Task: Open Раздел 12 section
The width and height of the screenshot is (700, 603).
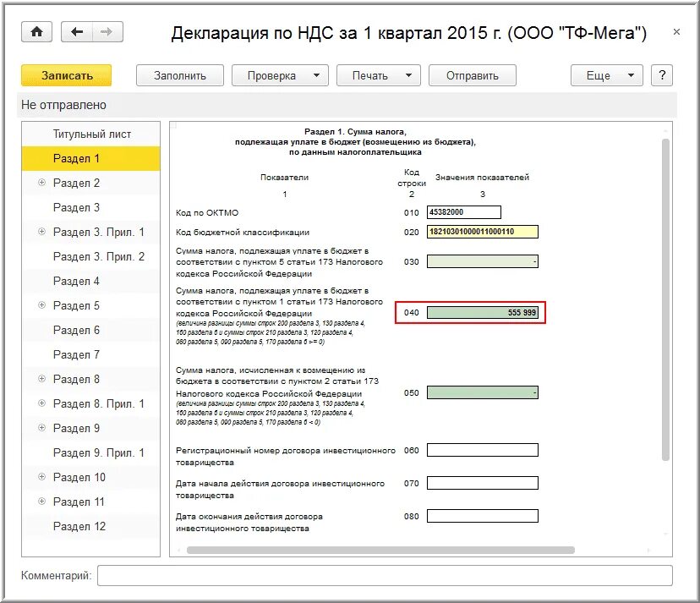Action: click(x=91, y=527)
